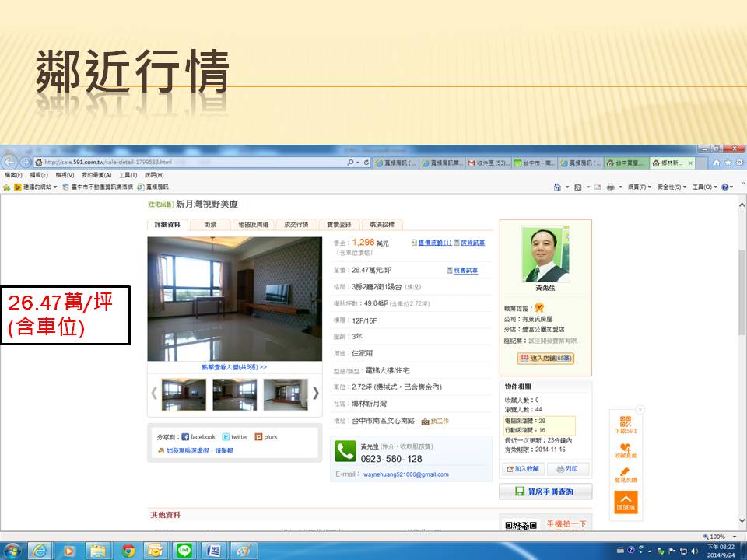This screenshot has height=560, width=747.
Task: Open the 網頁(P) command bar dropdown
Action: tap(640, 187)
